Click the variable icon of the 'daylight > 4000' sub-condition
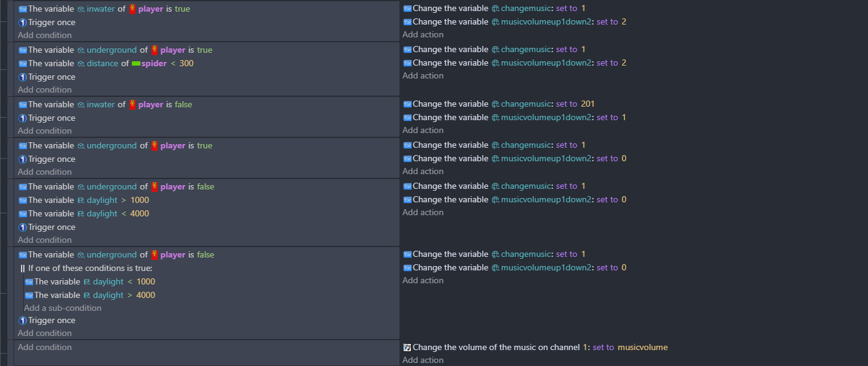868x366 pixels. (x=29, y=295)
